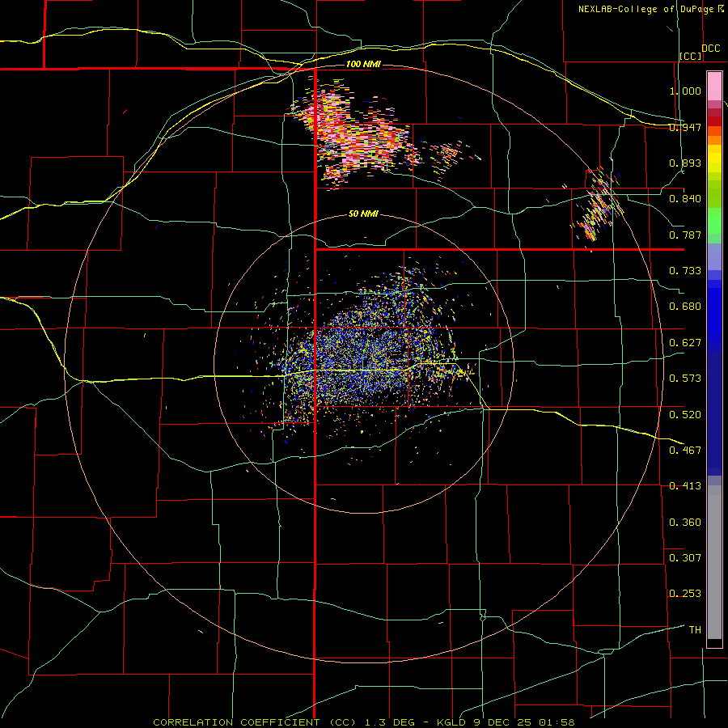
Task: Pick the pink segment atop the color scale
Action: click(714, 86)
